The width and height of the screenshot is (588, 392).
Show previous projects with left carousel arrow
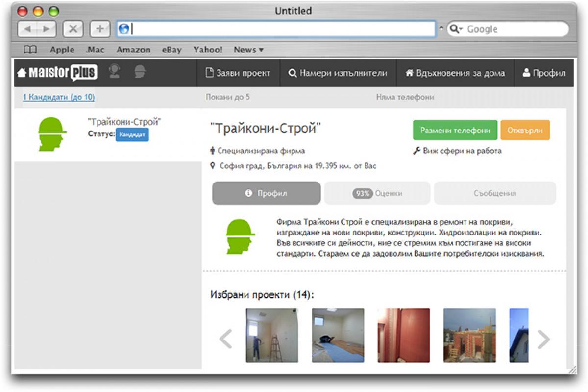pos(225,339)
